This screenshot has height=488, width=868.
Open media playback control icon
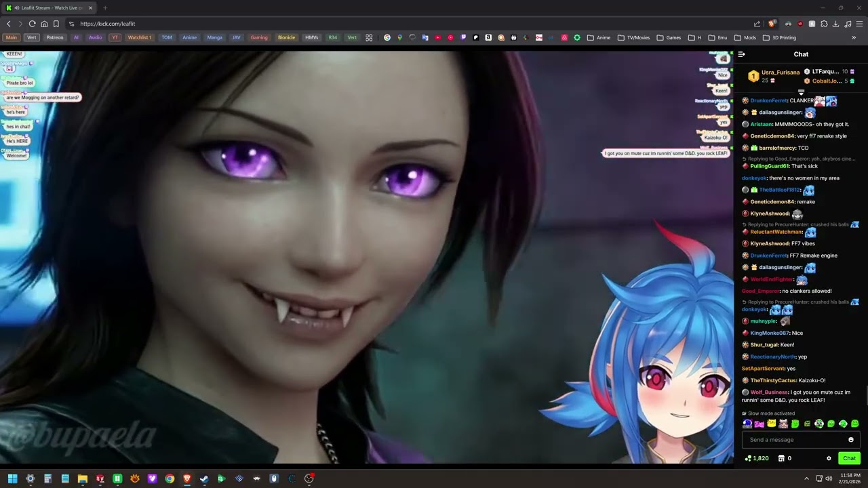847,24
